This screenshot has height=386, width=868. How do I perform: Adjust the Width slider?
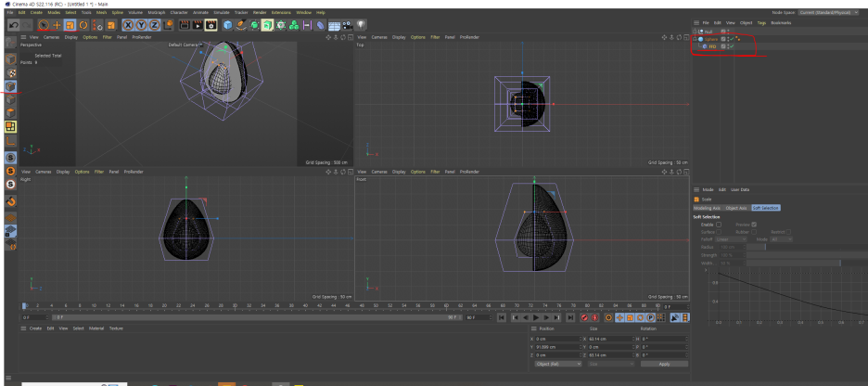tap(807, 264)
